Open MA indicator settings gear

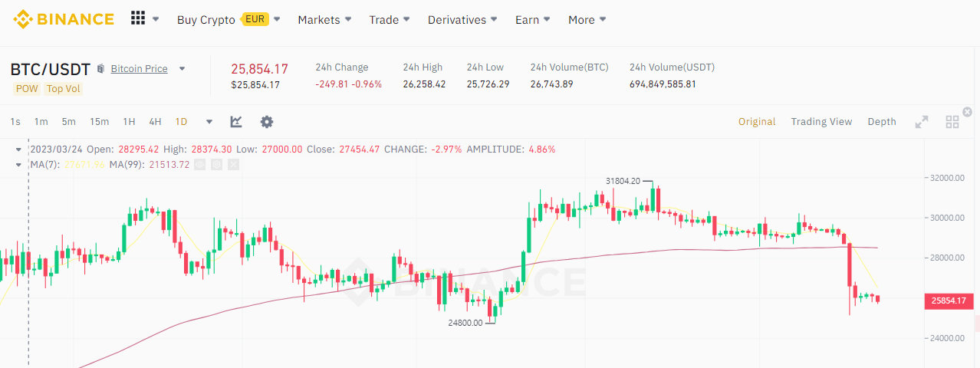(217, 164)
